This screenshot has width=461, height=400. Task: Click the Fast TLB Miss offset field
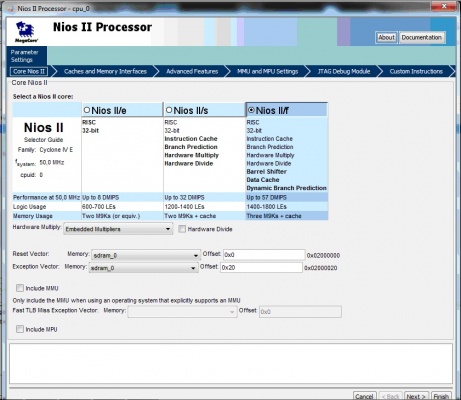coord(300,312)
